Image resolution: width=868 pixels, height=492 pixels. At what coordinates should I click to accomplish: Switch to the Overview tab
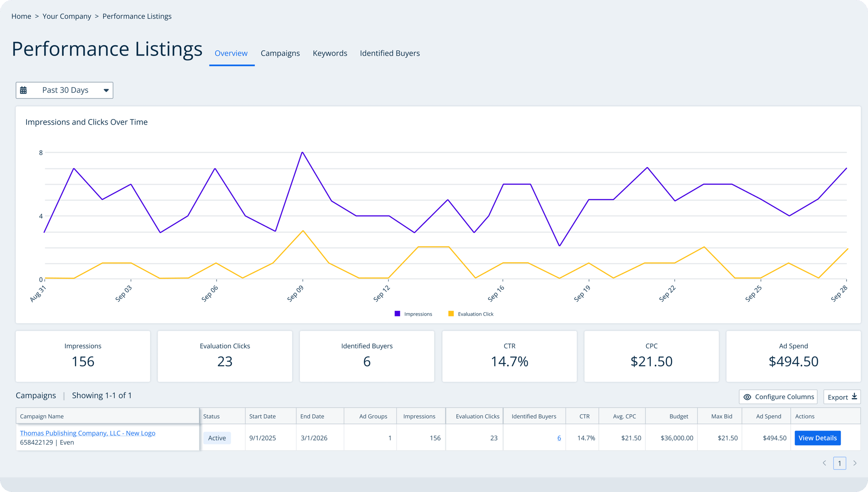coord(231,53)
